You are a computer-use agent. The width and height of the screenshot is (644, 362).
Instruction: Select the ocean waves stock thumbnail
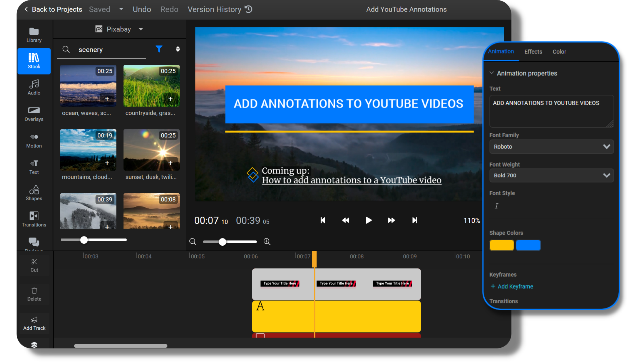tap(88, 86)
